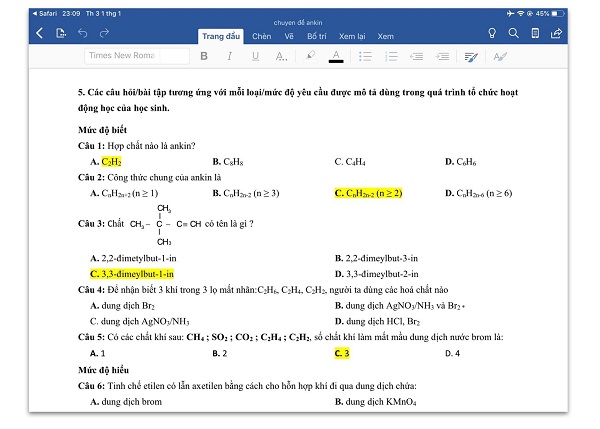
Task: Open the search magnifier icon
Action: coord(514,33)
